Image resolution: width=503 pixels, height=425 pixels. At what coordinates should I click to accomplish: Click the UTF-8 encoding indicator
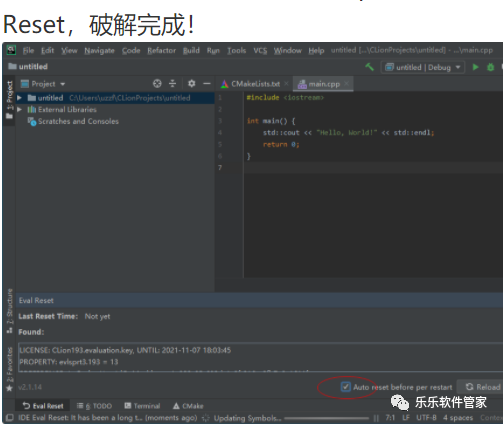(426, 418)
